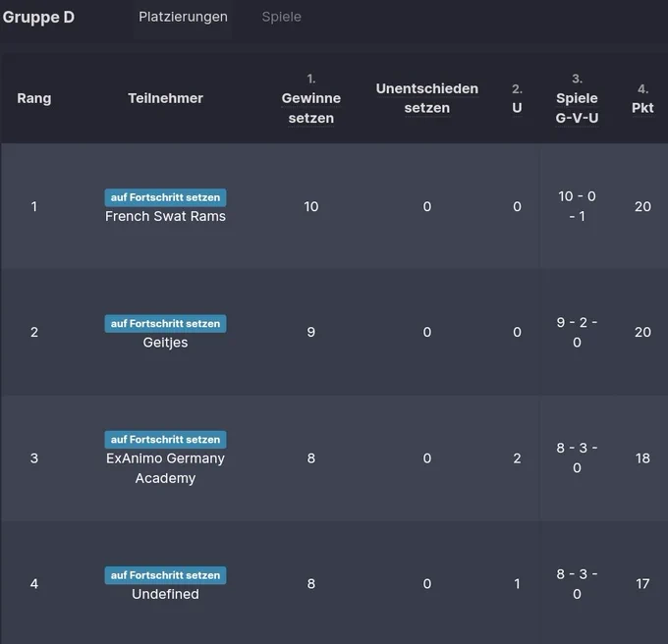668x644 pixels.
Task: Click rank 3 cell
Action: (34, 458)
